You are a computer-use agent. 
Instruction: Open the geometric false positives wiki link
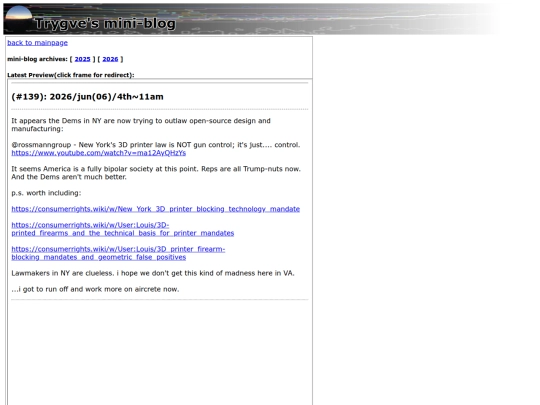pyautogui.click(x=118, y=253)
